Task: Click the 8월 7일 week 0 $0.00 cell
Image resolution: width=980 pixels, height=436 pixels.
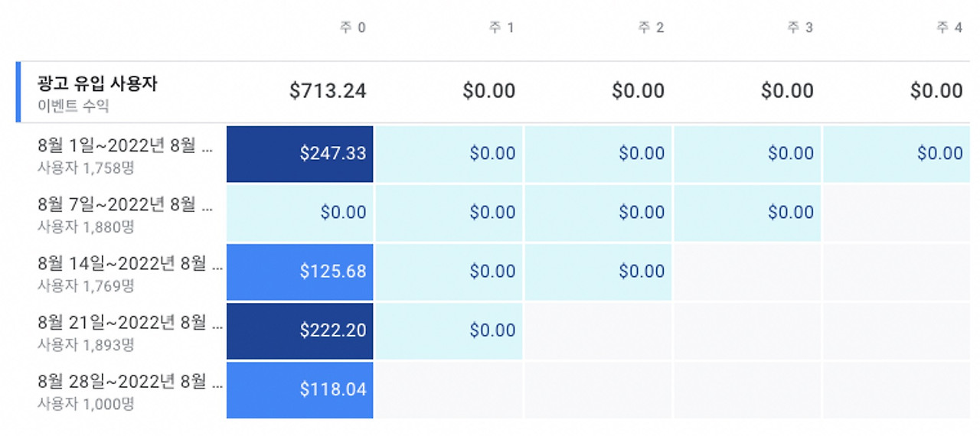Action: (x=300, y=213)
